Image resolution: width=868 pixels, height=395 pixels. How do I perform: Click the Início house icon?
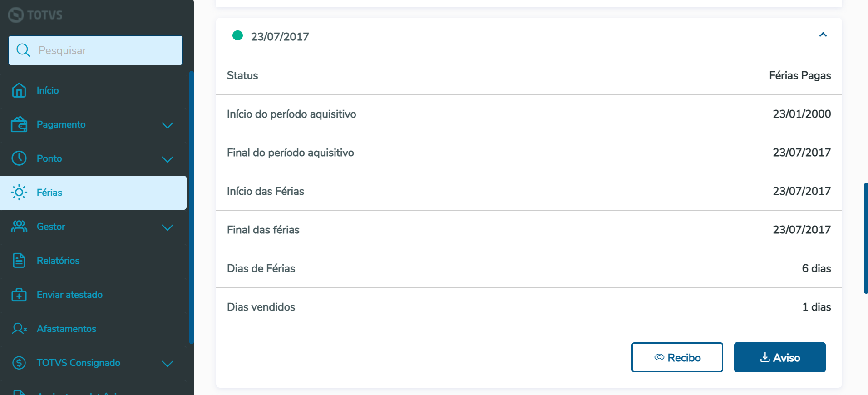19,90
